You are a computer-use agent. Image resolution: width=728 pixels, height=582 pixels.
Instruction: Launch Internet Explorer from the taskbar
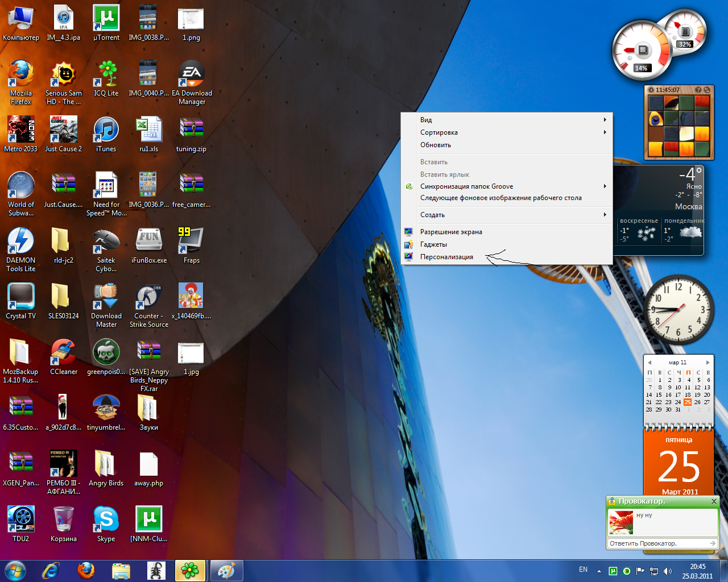(51, 571)
